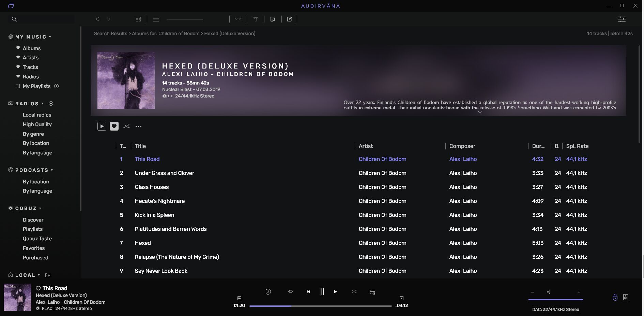Click the mini player icon near remaining time

coord(401,298)
